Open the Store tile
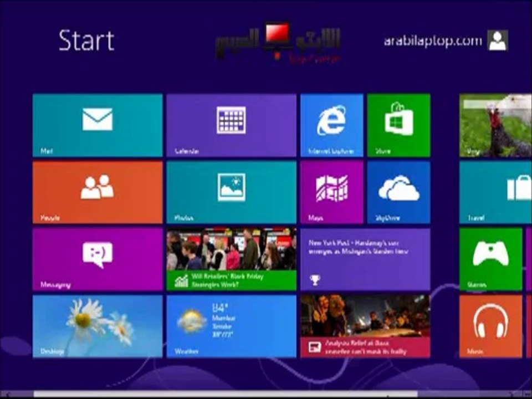This screenshot has height=399, width=532. click(398, 125)
